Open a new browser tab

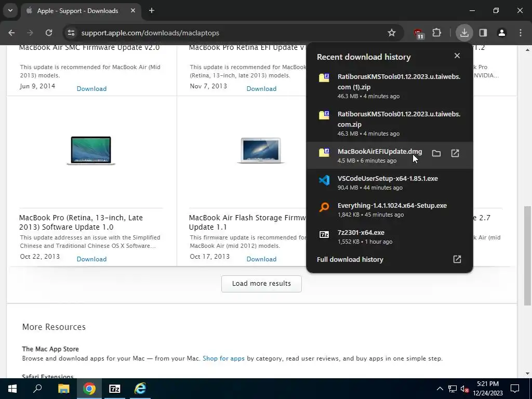(152, 10)
